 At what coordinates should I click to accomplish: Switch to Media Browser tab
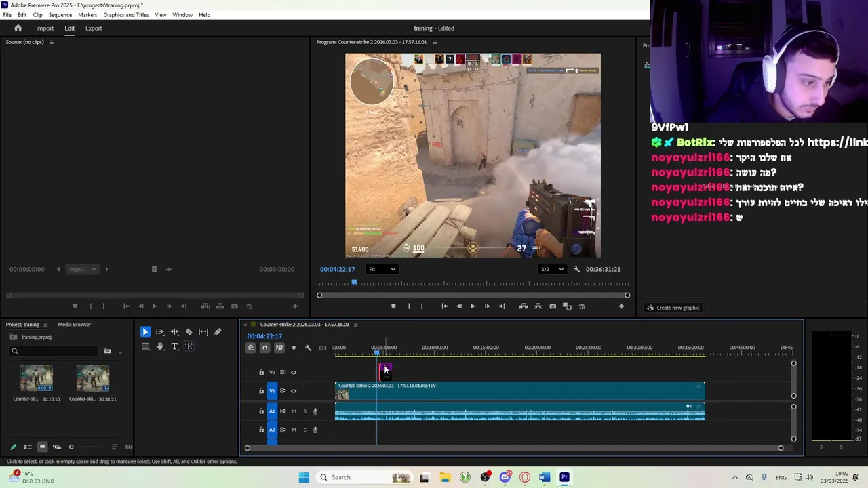(x=74, y=325)
